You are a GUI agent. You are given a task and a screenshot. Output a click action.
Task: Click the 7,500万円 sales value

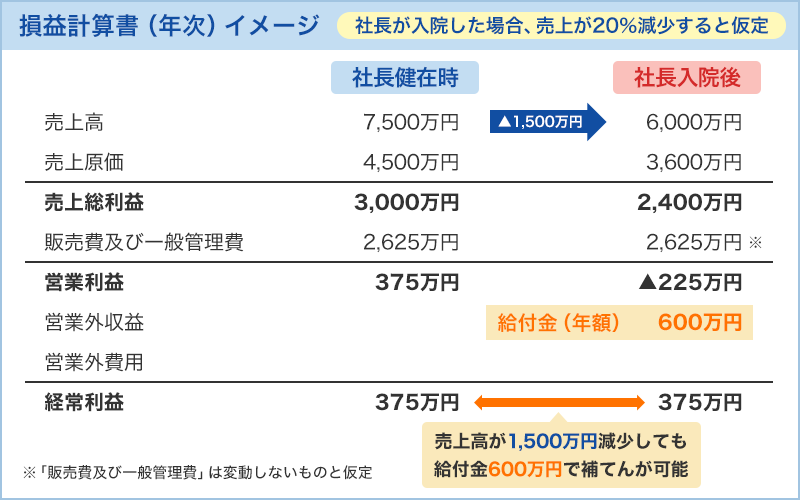tap(411, 122)
